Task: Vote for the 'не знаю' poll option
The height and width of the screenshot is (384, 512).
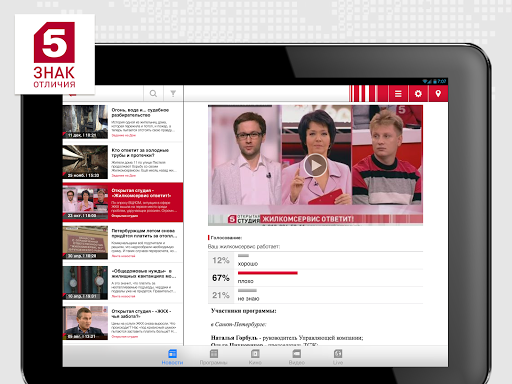Action: tap(315, 295)
